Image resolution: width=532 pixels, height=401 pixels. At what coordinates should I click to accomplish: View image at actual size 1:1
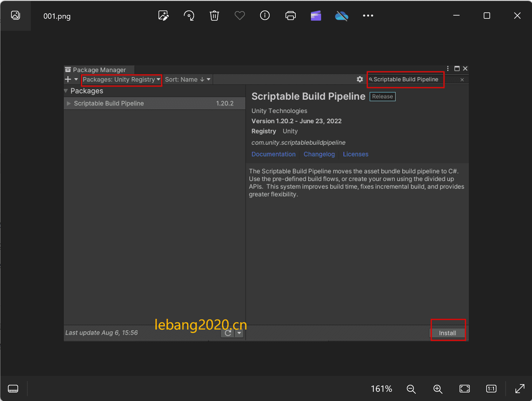tap(491, 389)
